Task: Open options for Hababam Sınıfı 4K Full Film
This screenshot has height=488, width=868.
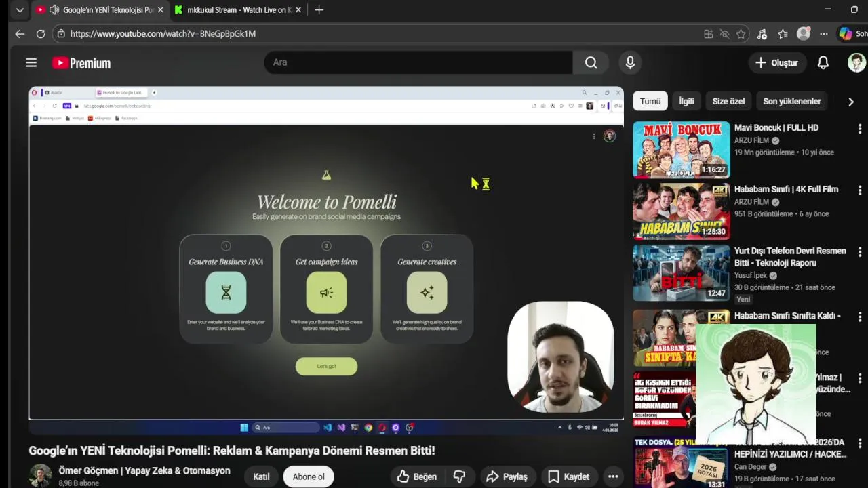Action: [x=860, y=190]
